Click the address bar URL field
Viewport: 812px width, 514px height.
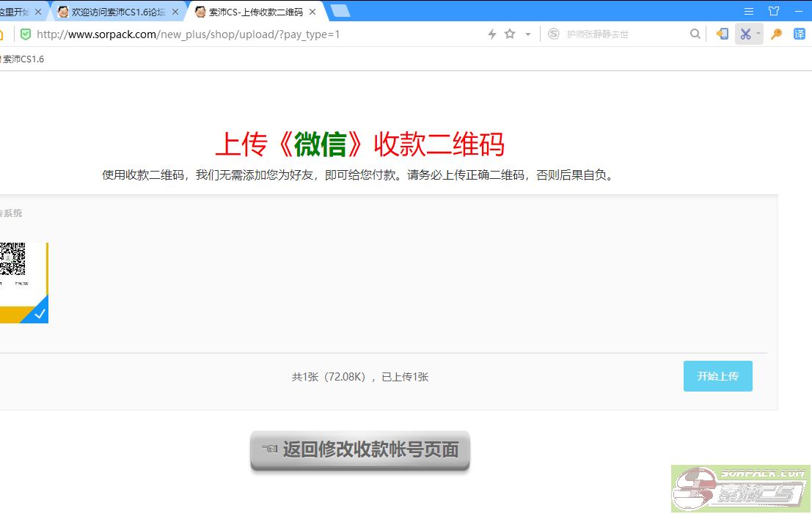[257, 34]
